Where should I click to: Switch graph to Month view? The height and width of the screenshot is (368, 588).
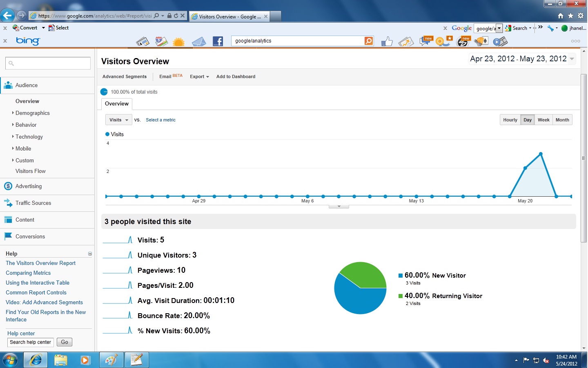562,120
